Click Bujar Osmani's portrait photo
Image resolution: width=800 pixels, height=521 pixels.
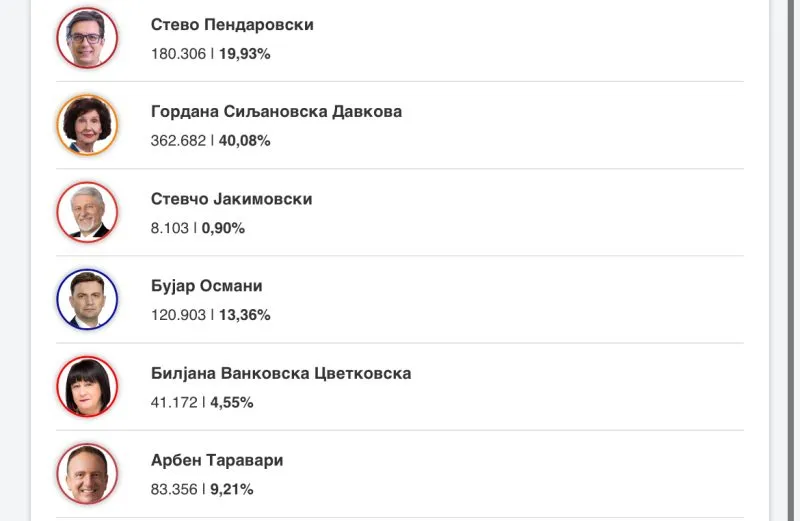[87, 300]
